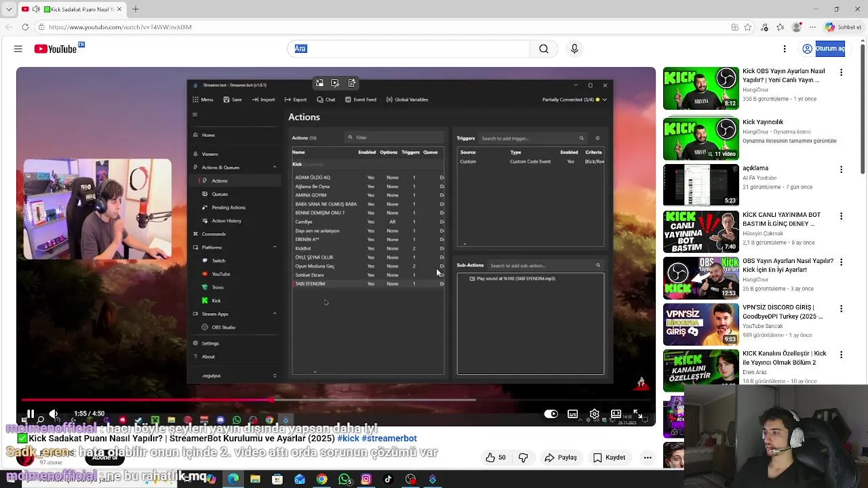The width and height of the screenshot is (868, 488).
Task: Collapse the Stream Apps section chevron
Action: click(x=275, y=314)
